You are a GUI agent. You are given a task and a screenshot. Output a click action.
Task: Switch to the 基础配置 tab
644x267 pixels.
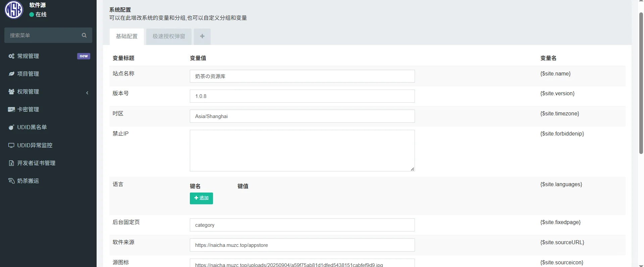coord(127,36)
